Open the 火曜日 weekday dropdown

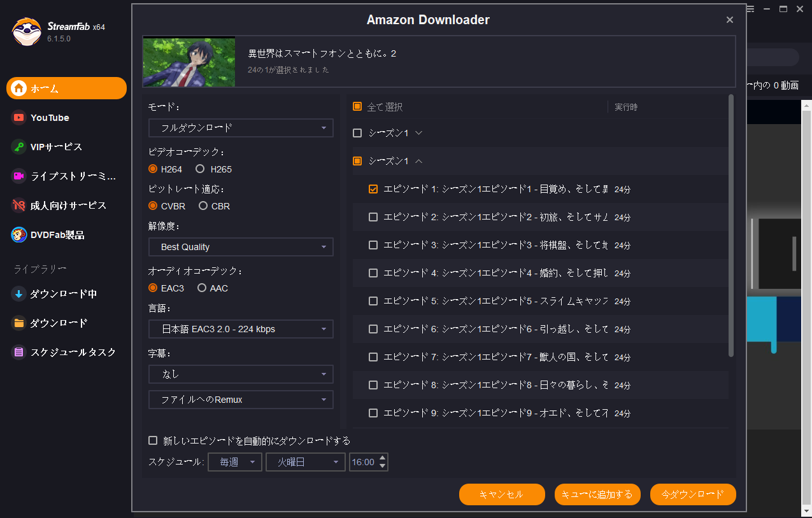pos(306,462)
